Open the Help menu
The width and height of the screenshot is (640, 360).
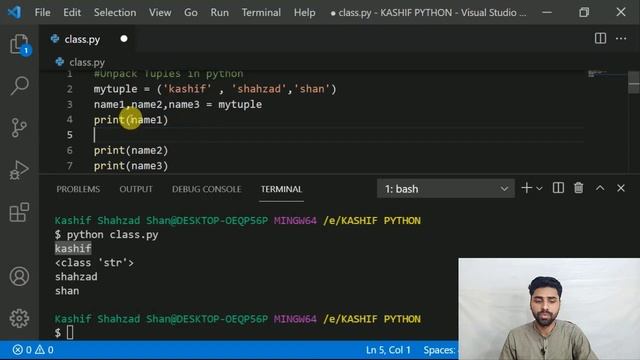pos(304,13)
